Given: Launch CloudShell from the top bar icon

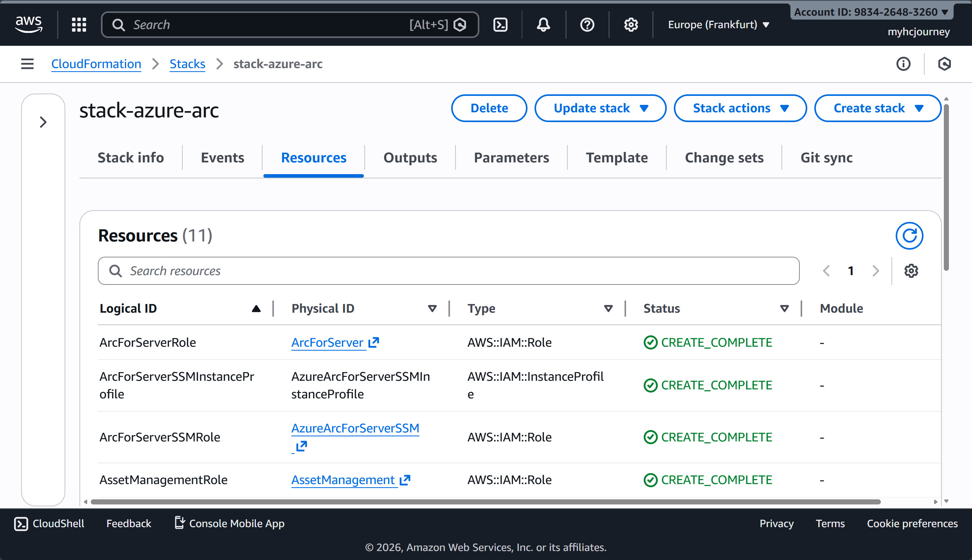Looking at the screenshot, I should 500,25.
